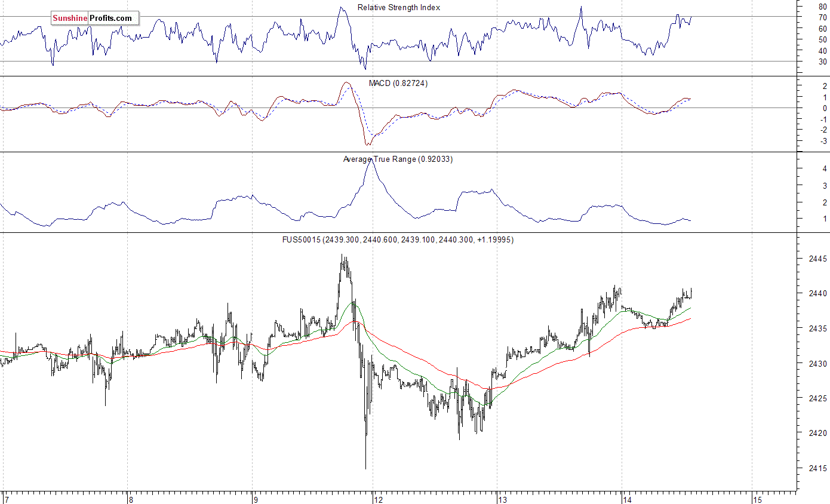The image size is (830, 504).
Task: Select the Relative Strength Index title
Action: (399, 8)
